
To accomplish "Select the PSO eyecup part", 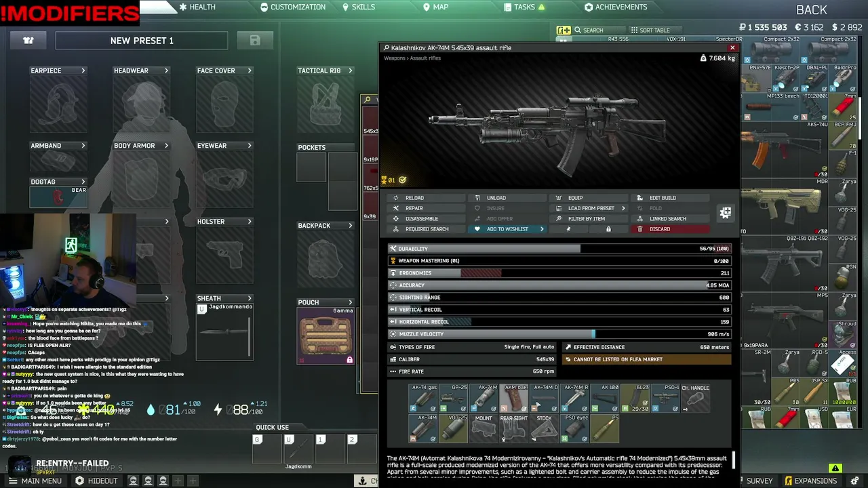I will pyautogui.click(x=574, y=429).
